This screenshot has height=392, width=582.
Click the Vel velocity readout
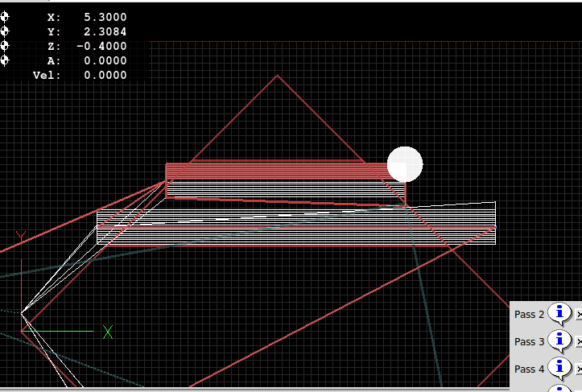pyautogui.click(x=105, y=75)
